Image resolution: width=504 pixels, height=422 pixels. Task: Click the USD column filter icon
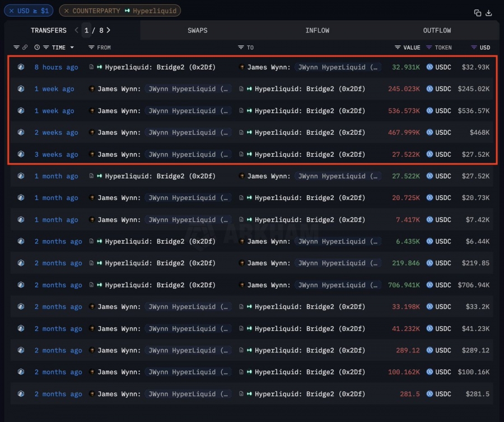474,48
